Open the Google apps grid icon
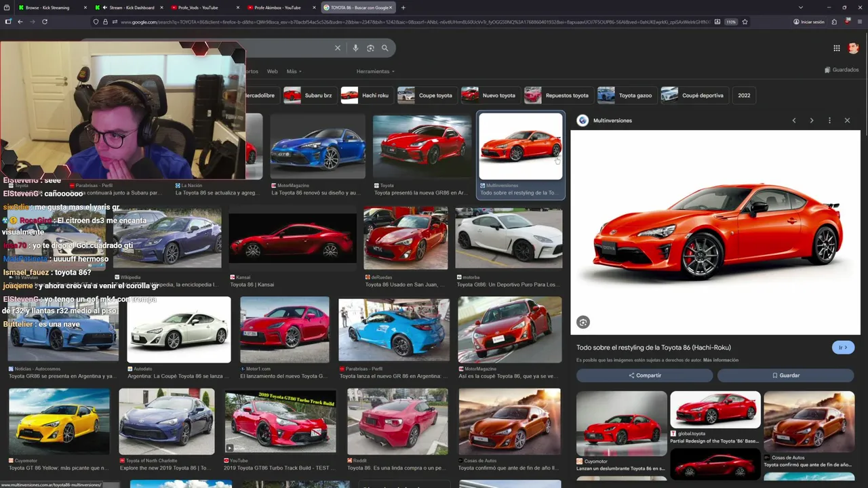This screenshot has height=488, width=868. pyautogui.click(x=836, y=48)
